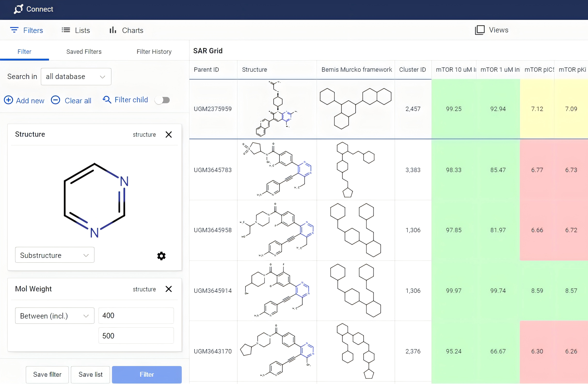Toggle the Filter child switch
The image size is (588, 384).
tap(162, 100)
